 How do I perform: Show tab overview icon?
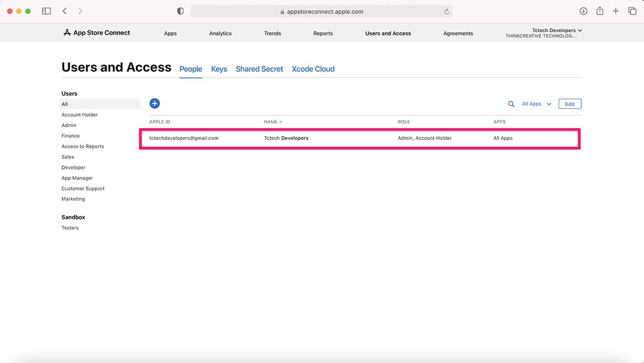632,11
